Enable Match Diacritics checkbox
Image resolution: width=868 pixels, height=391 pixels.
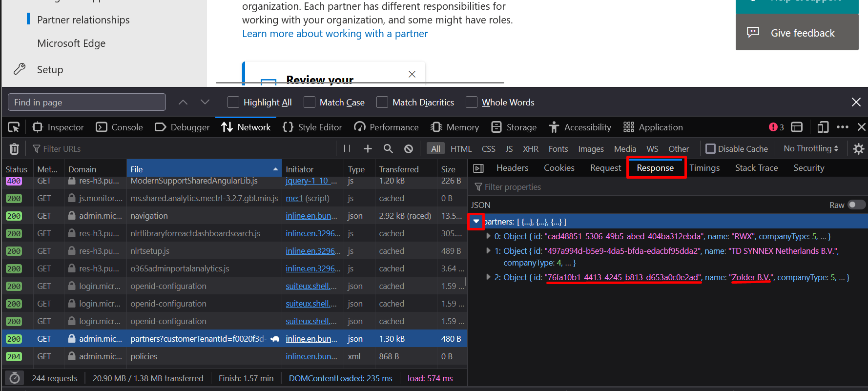coord(382,102)
